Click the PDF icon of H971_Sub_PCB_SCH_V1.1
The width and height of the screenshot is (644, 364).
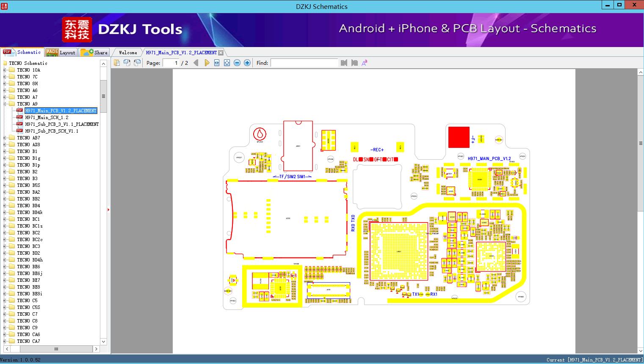(x=19, y=131)
